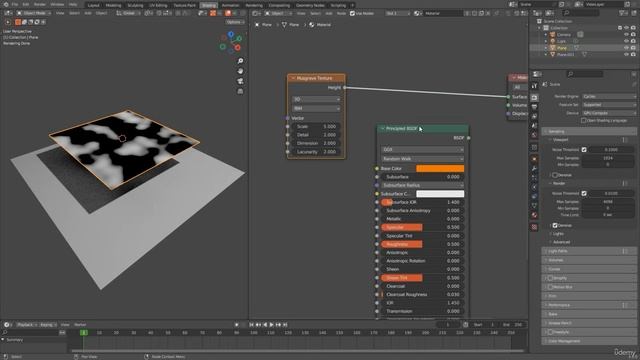Open the Modifiers wrench tab icon
The image size is (640, 360).
[535, 168]
